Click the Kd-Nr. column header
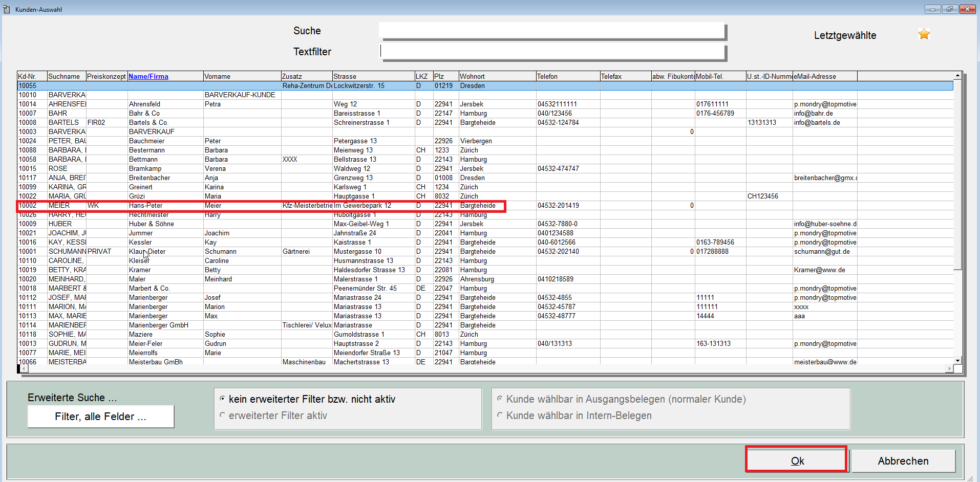This screenshot has height=482, width=980. pos(32,76)
